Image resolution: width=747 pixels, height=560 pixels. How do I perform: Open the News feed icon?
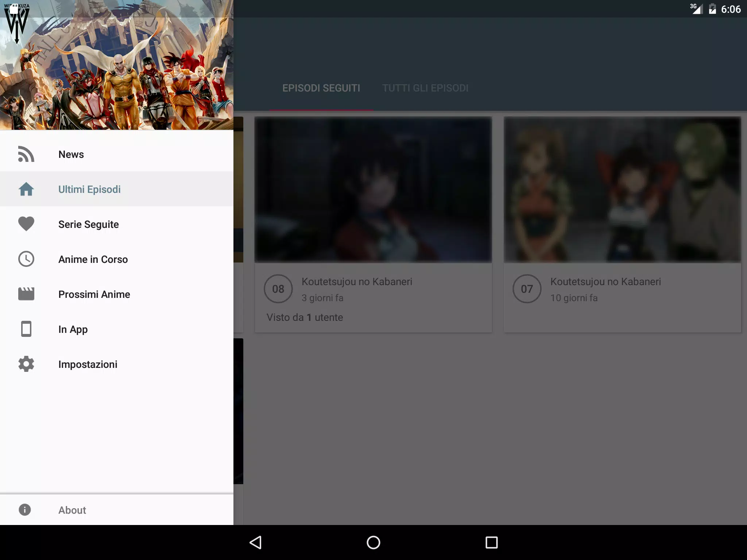click(26, 154)
